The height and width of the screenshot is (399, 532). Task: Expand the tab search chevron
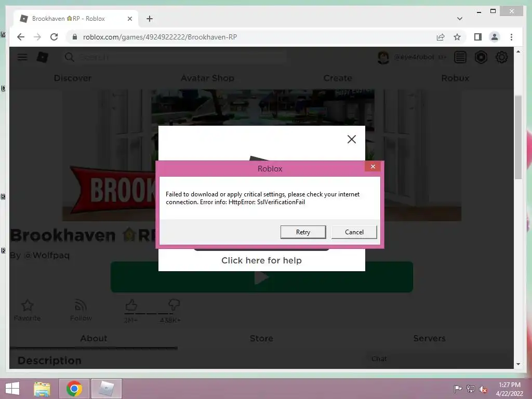click(x=459, y=19)
